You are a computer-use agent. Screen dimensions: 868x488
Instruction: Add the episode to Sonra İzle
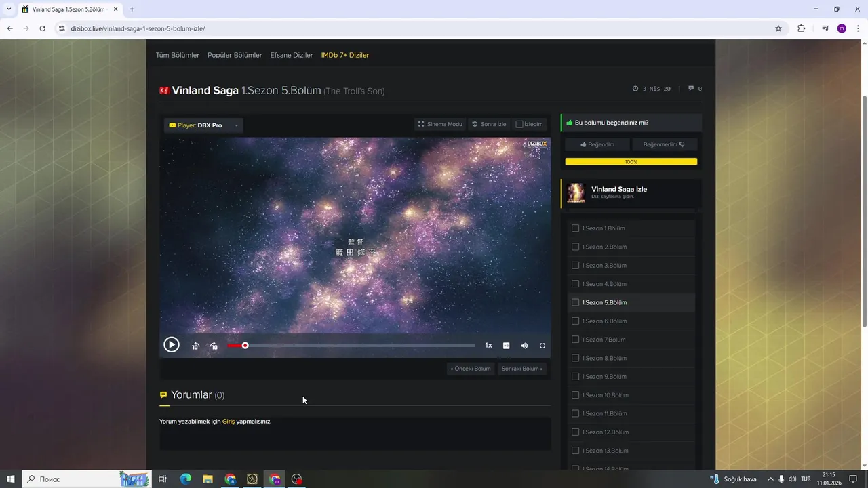489,124
